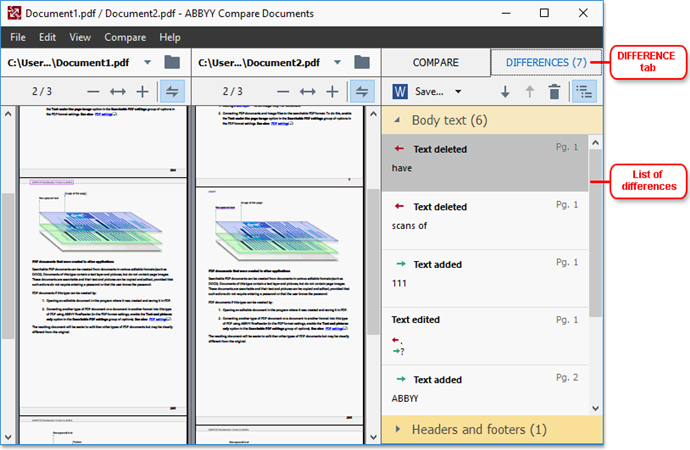Open the Compare menu
690x450 pixels.
[125, 37]
